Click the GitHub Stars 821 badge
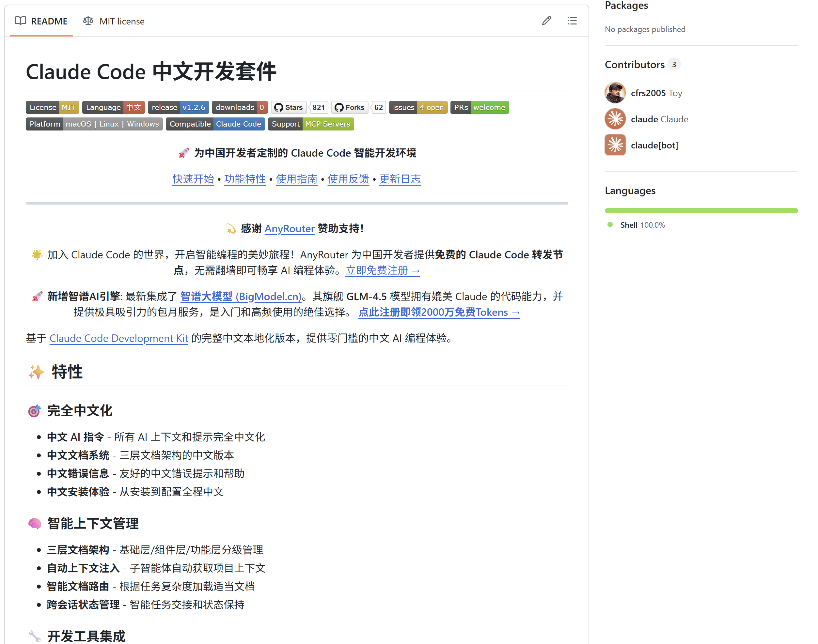 click(x=300, y=107)
